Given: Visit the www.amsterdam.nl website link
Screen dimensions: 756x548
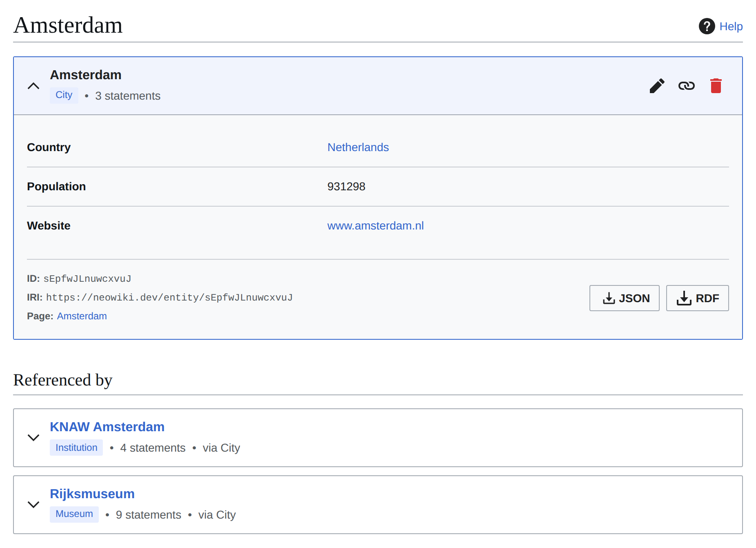Looking at the screenshot, I should 376,226.
